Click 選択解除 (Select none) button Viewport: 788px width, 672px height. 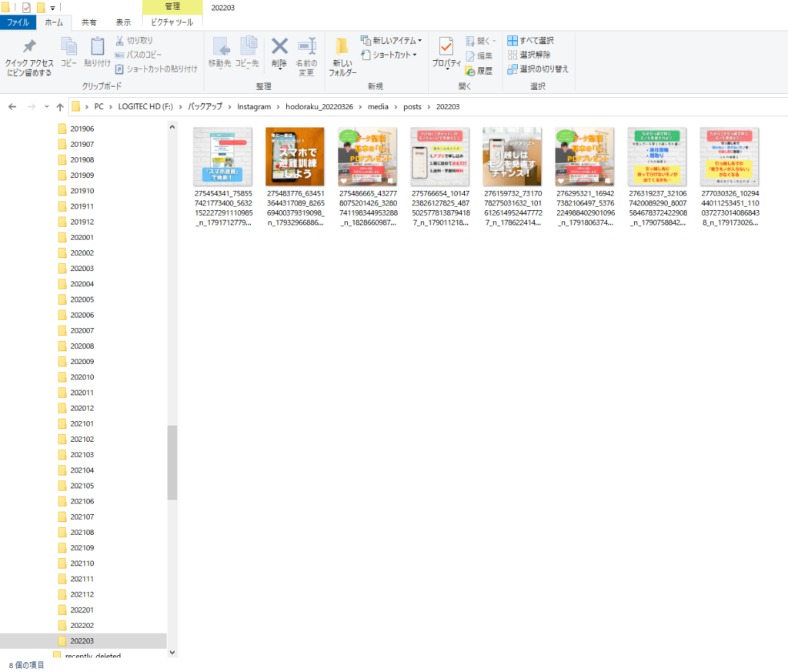click(529, 55)
